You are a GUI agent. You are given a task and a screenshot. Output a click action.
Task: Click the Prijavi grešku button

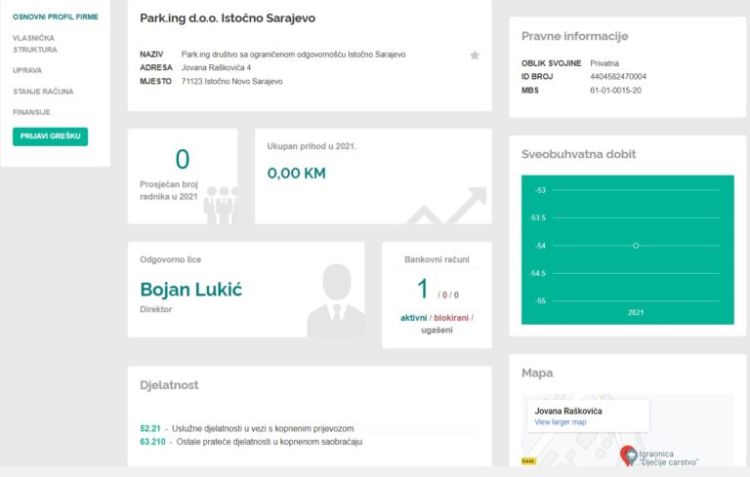coord(50,136)
